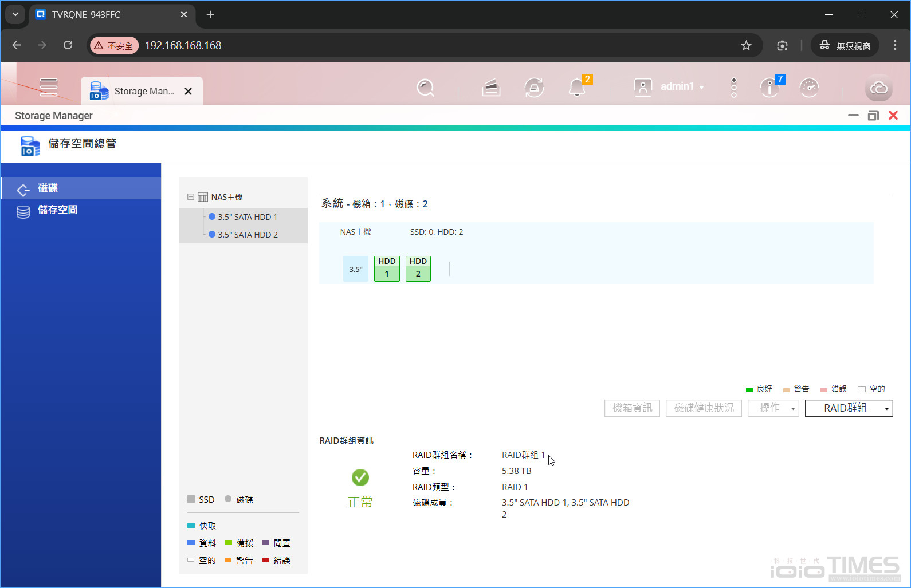Open the three-dot more options menu
Image resolution: width=911 pixels, height=588 pixels.
coord(733,88)
